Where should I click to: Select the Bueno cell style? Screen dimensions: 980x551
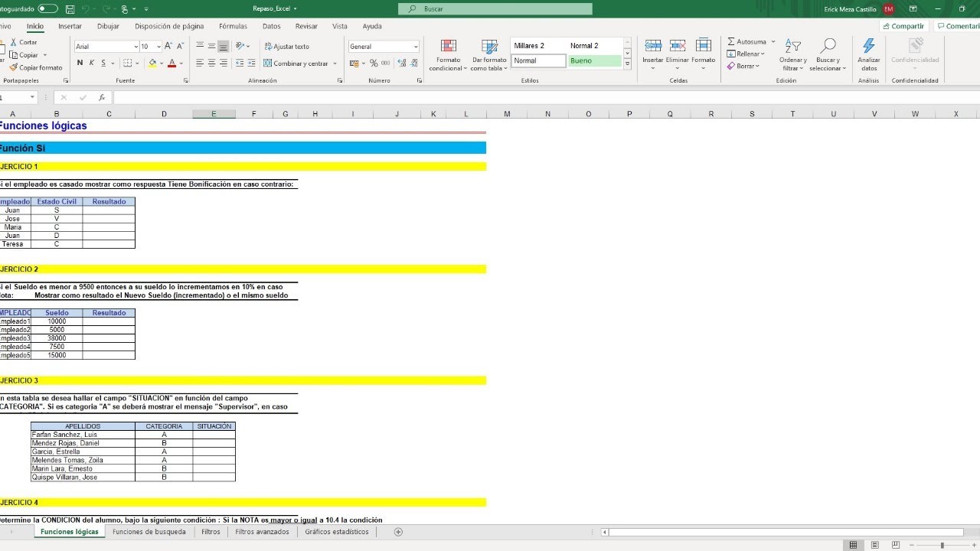[595, 60]
